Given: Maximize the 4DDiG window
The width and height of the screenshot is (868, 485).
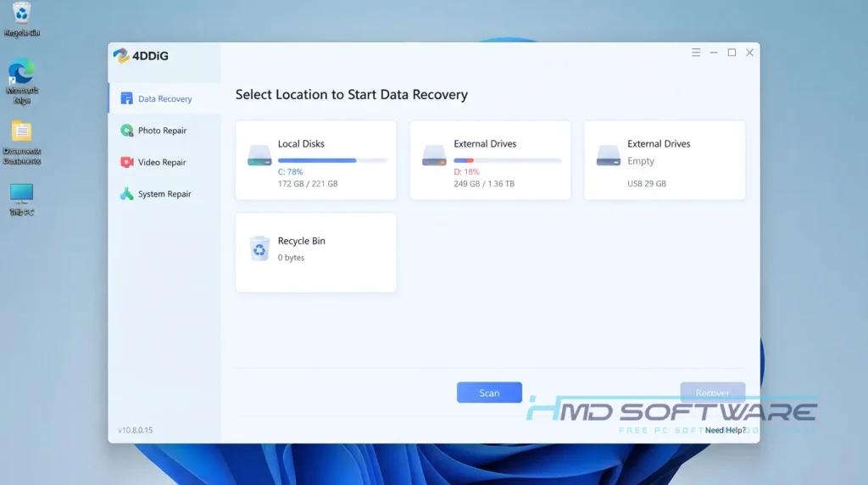Looking at the screenshot, I should pos(732,52).
